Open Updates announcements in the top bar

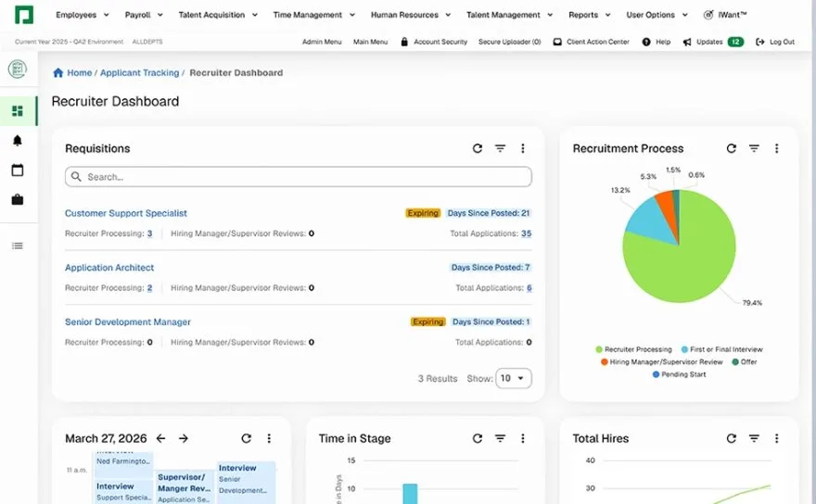pyautogui.click(x=713, y=42)
